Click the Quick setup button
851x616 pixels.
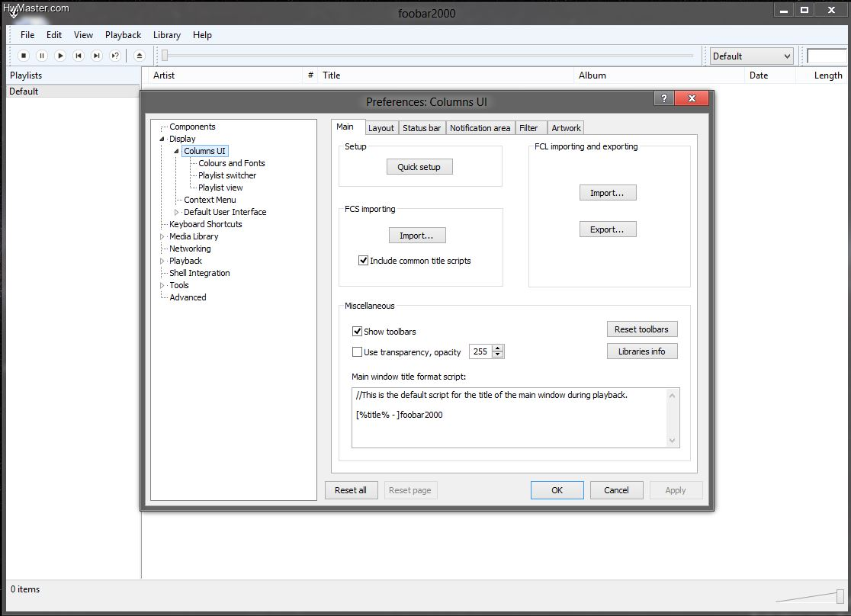pyautogui.click(x=419, y=167)
